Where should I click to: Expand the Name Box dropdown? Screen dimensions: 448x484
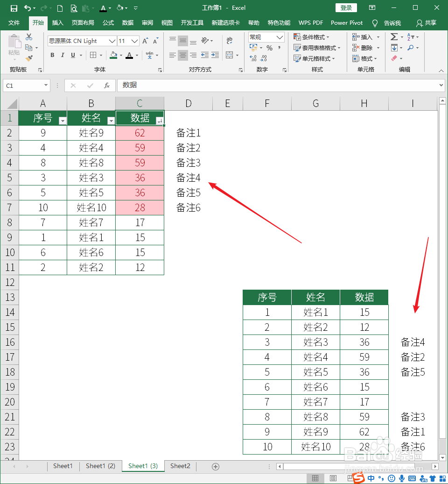46,85
